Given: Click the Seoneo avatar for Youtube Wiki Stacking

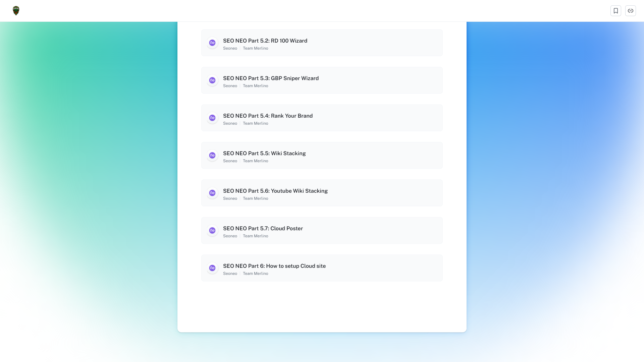Looking at the screenshot, I should coord(212,193).
